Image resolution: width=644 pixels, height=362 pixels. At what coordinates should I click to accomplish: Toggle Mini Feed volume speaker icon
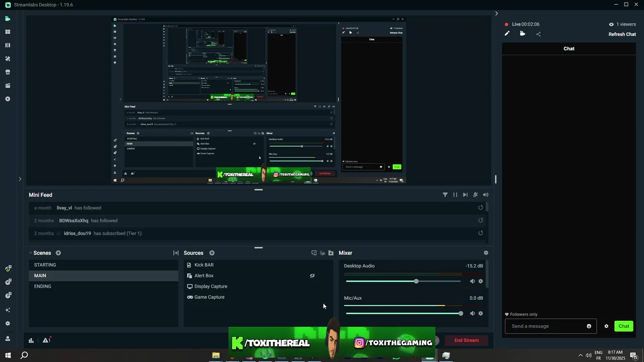point(486,195)
